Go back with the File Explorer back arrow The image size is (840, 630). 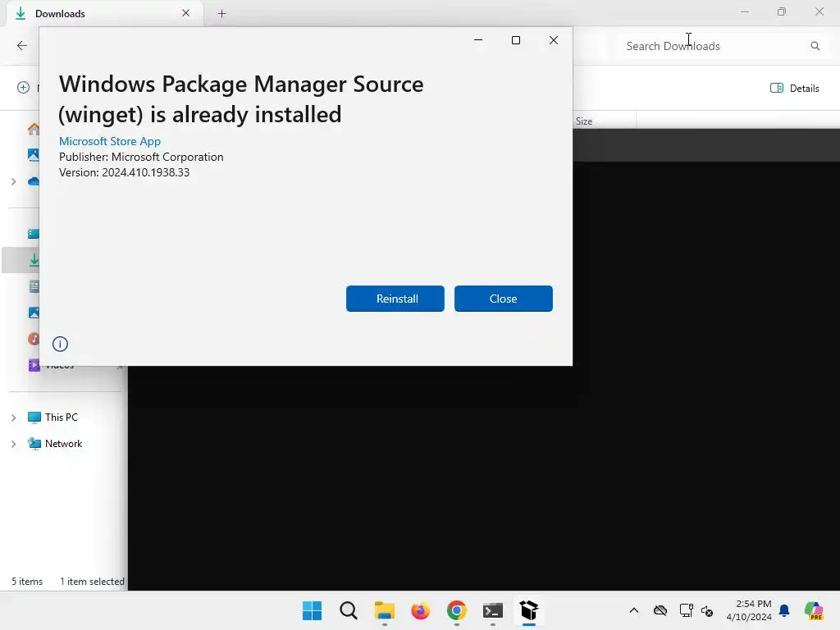tap(22, 46)
